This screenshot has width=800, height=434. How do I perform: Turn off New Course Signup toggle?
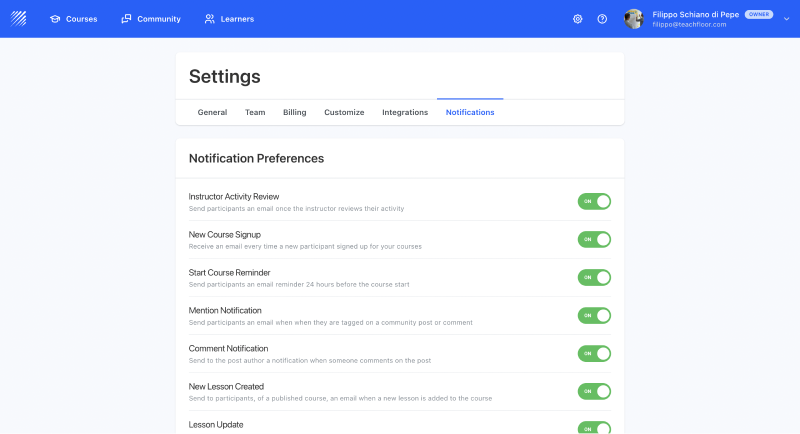coord(594,240)
